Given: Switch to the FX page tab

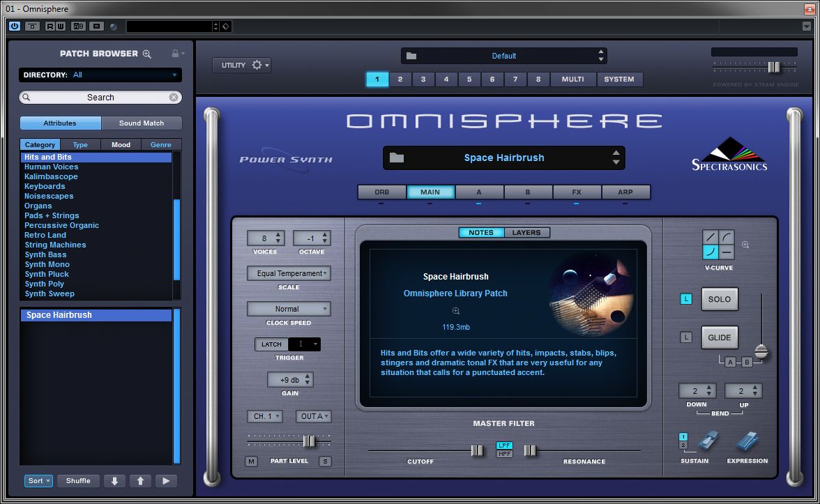Looking at the screenshot, I should point(576,192).
